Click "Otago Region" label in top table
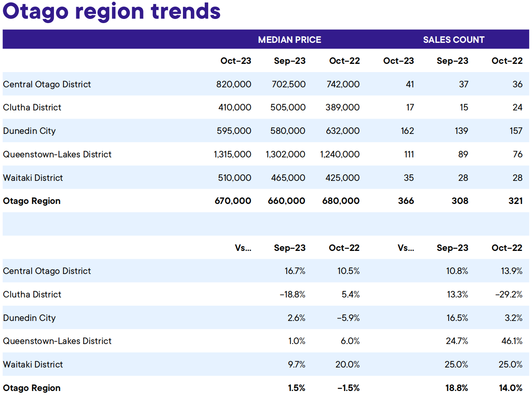 pyautogui.click(x=32, y=201)
